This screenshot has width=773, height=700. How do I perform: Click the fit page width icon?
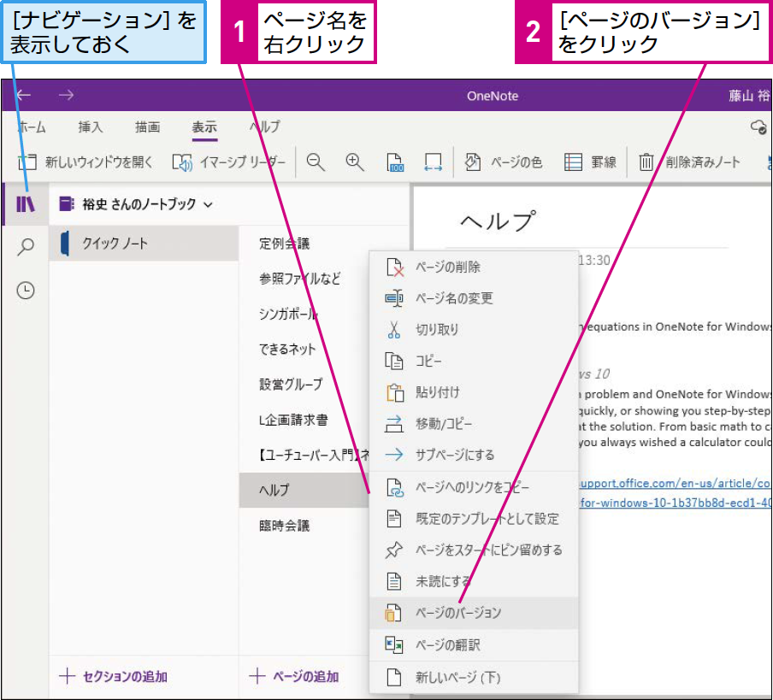433,162
